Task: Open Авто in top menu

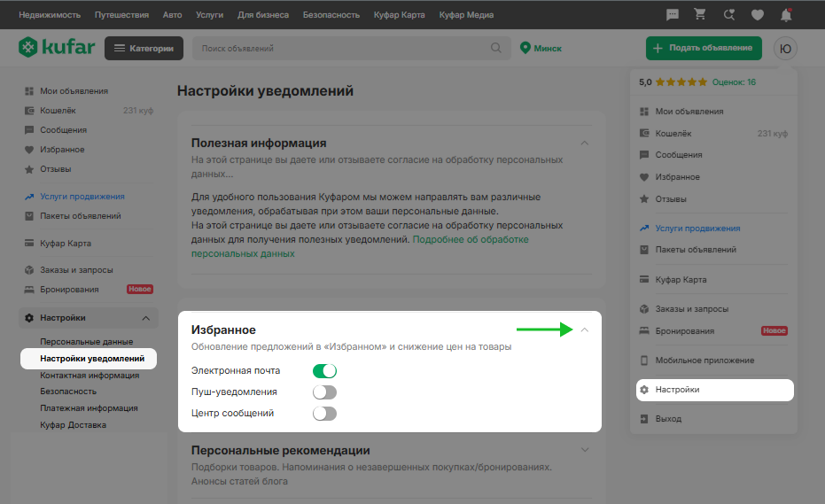Action: tap(172, 15)
